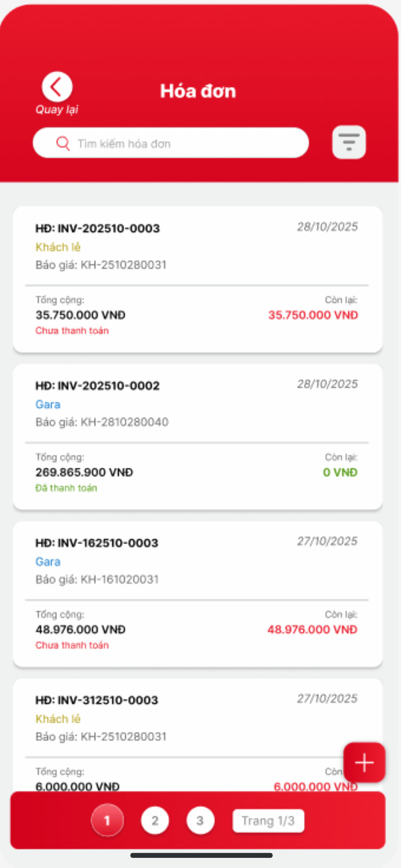This screenshot has height=868, width=401.
Task: Tap the 48.976.000 VNĐ remaining amount
Action: pyautogui.click(x=312, y=630)
